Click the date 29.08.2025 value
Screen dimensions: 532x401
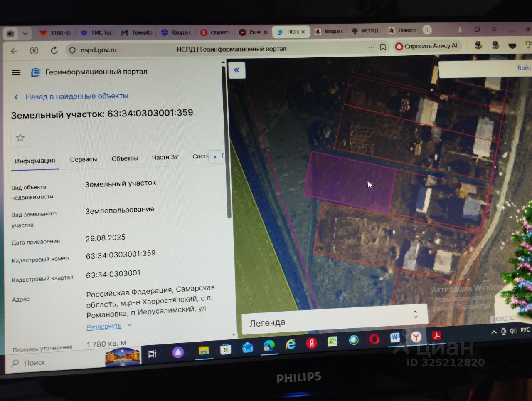point(106,238)
